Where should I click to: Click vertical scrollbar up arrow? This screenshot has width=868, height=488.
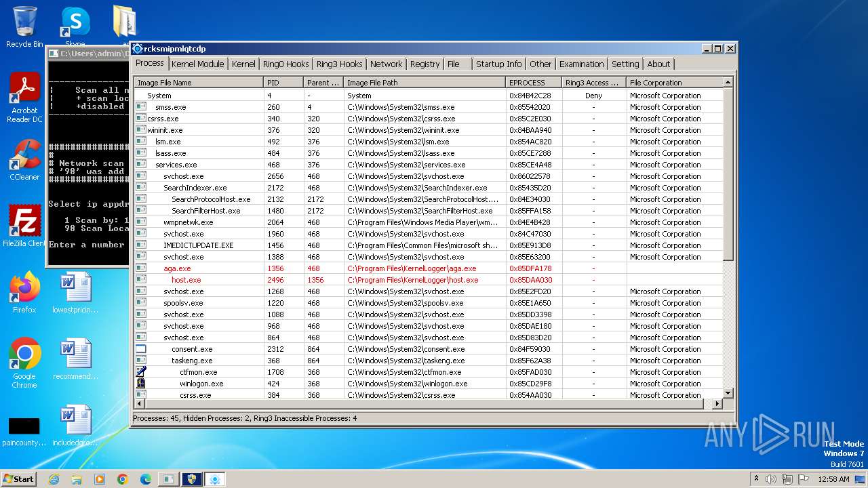pyautogui.click(x=728, y=82)
